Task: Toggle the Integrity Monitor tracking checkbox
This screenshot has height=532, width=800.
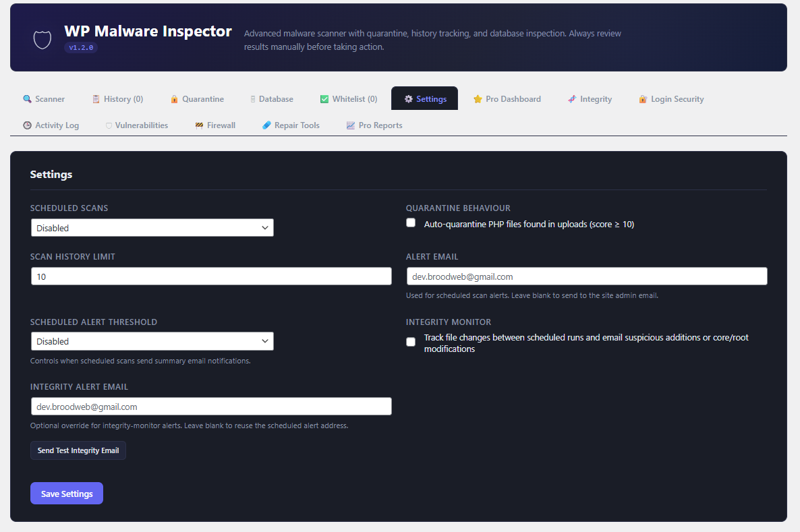Action: (x=411, y=342)
